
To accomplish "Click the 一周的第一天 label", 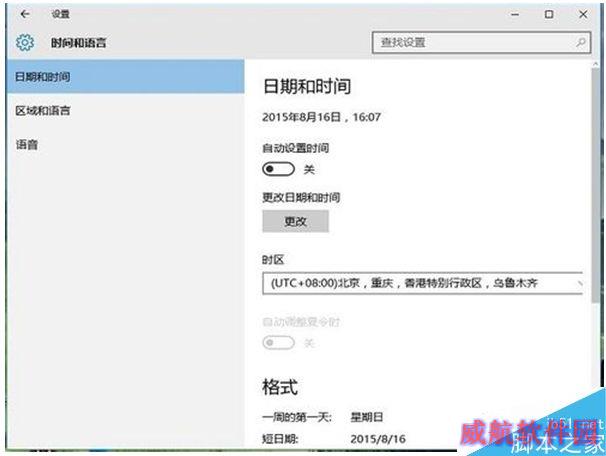I will [296, 417].
